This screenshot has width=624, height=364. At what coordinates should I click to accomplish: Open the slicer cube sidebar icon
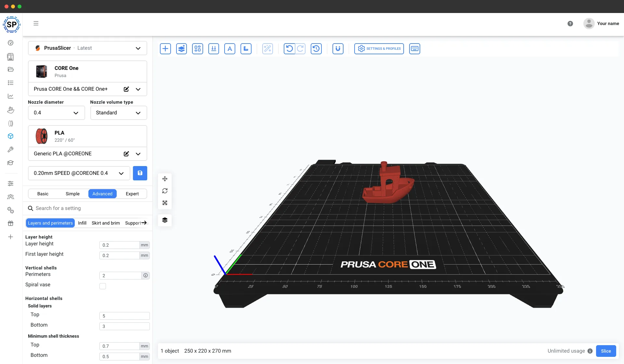pyautogui.click(x=10, y=136)
